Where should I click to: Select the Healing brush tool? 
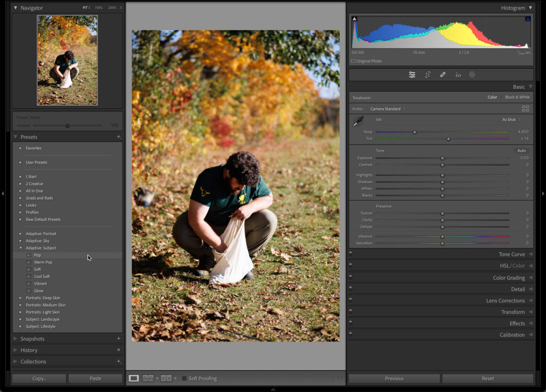pos(443,75)
